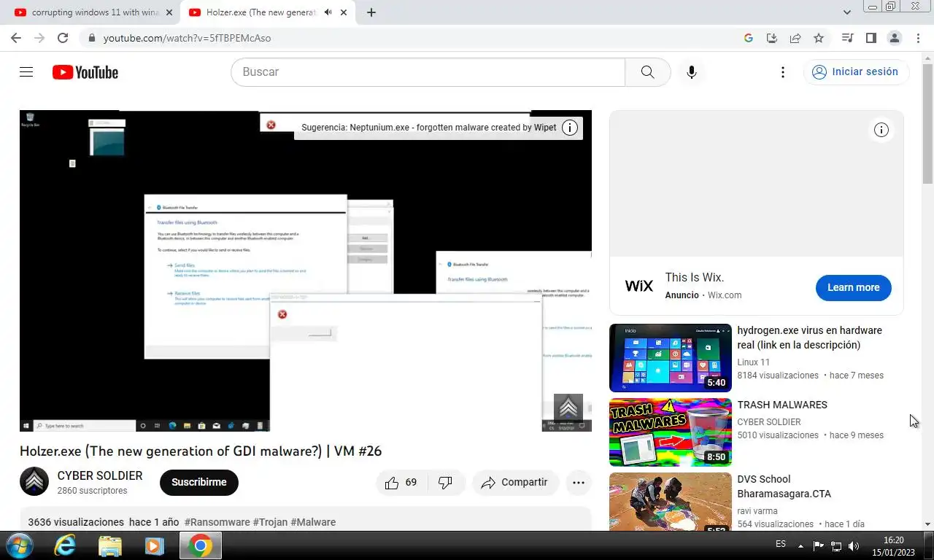Open the Windows Start menu
This screenshot has height=560, width=934.
tap(18, 545)
